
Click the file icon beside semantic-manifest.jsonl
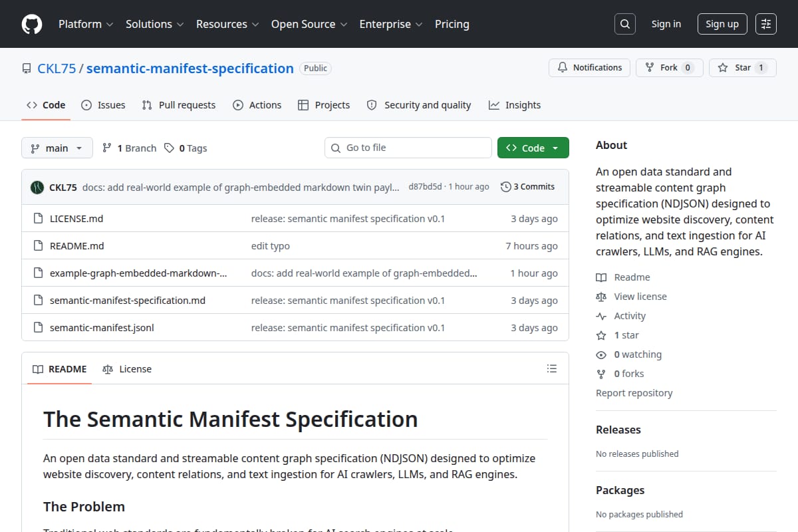(38, 328)
